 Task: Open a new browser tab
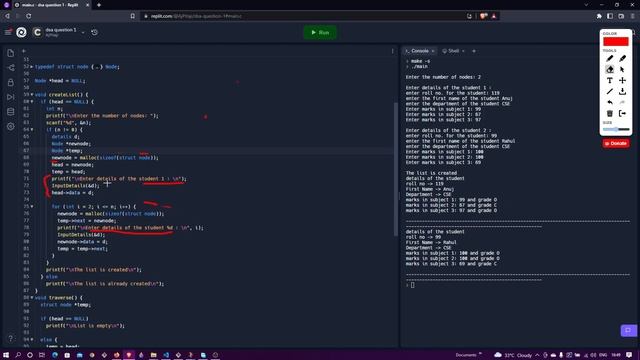(99, 5)
